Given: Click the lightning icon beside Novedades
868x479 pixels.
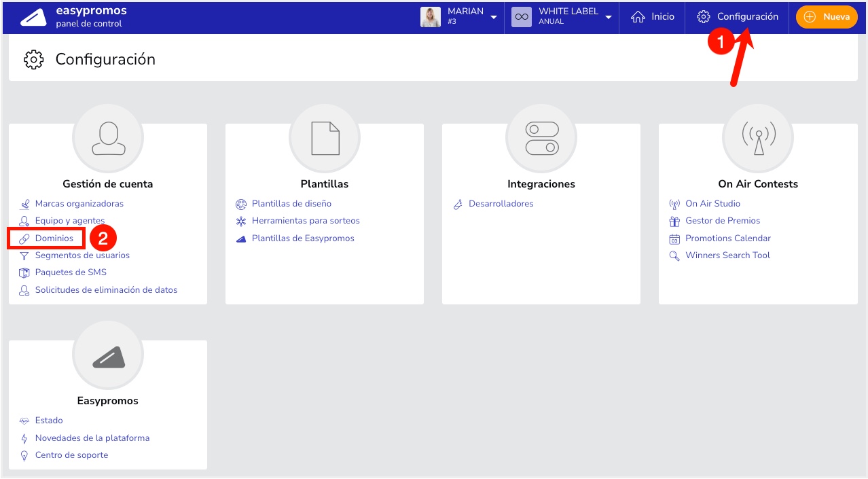Looking at the screenshot, I should coord(24,438).
